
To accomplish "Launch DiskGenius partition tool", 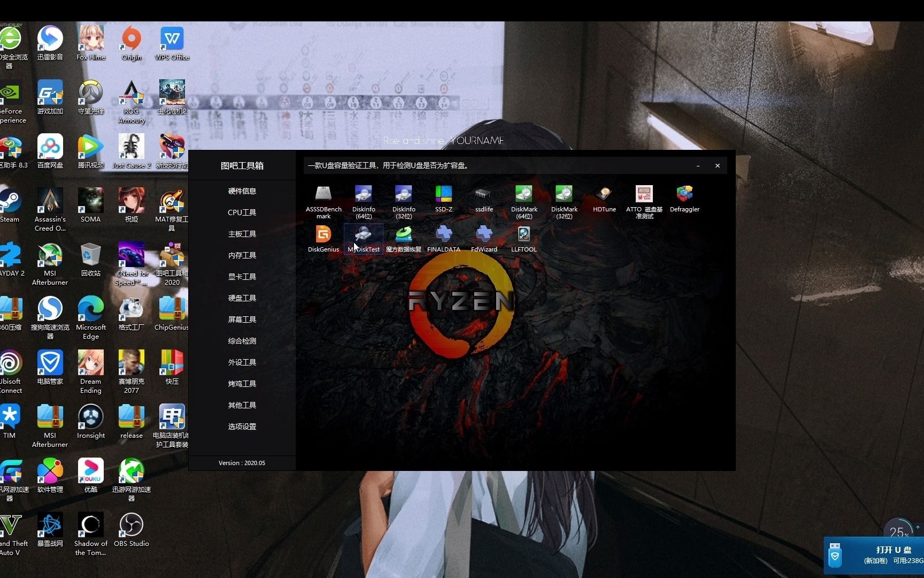I will [x=324, y=239].
